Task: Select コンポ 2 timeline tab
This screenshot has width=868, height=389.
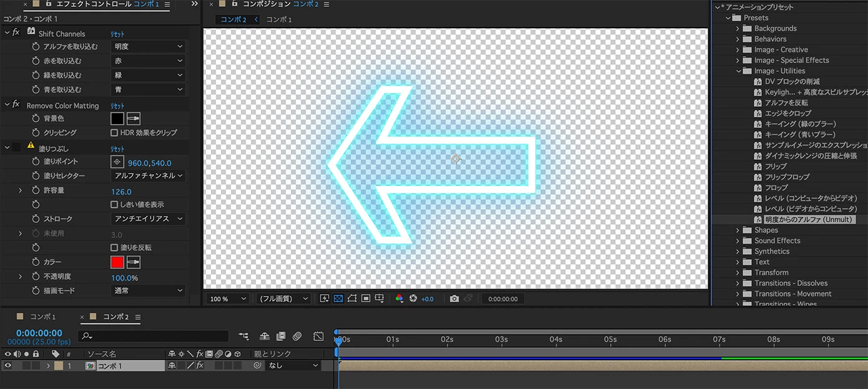Action: click(x=115, y=317)
